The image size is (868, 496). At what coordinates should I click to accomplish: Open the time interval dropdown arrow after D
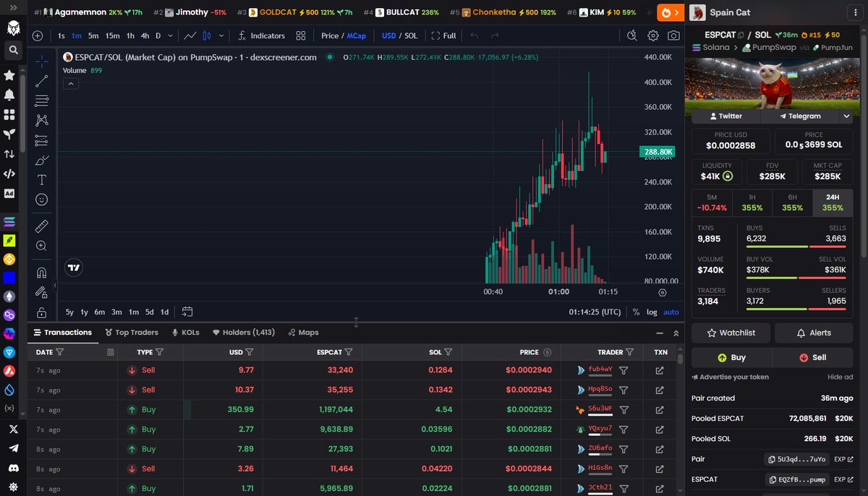coord(170,35)
